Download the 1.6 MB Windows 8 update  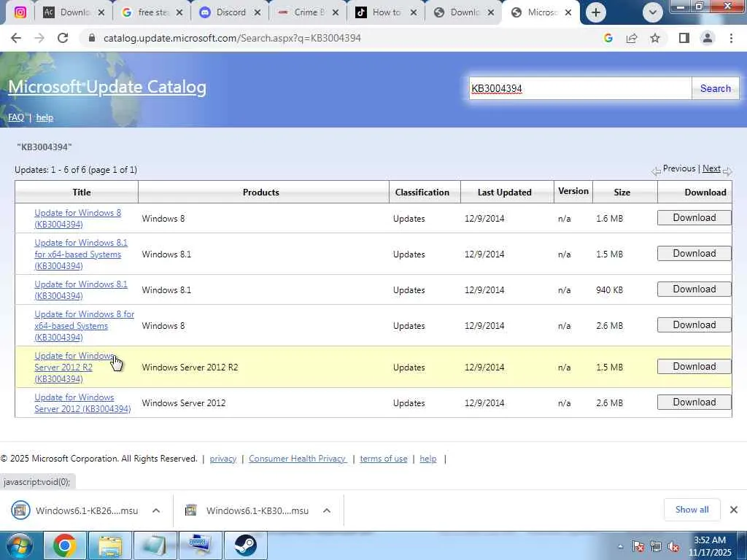694,217
